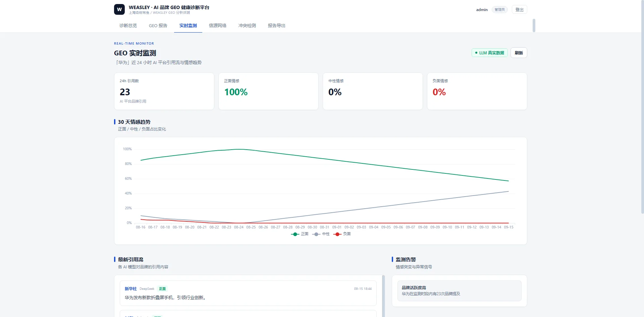The height and width of the screenshot is (317, 644).
Task: Click the 100% y-axis label
Action: (127, 149)
